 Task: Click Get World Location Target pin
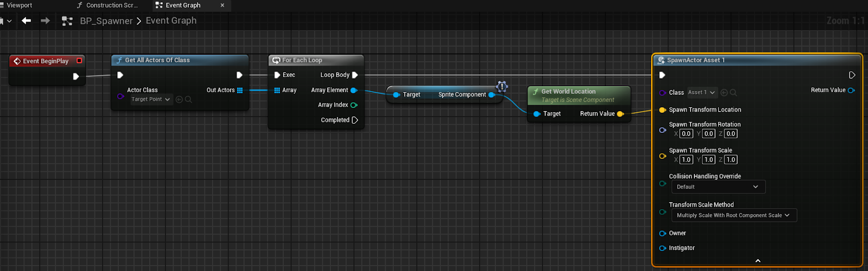(537, 114)
